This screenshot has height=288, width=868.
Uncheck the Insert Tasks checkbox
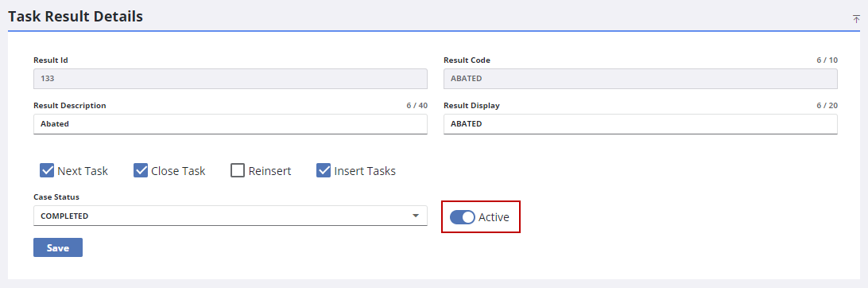[324, 170]
